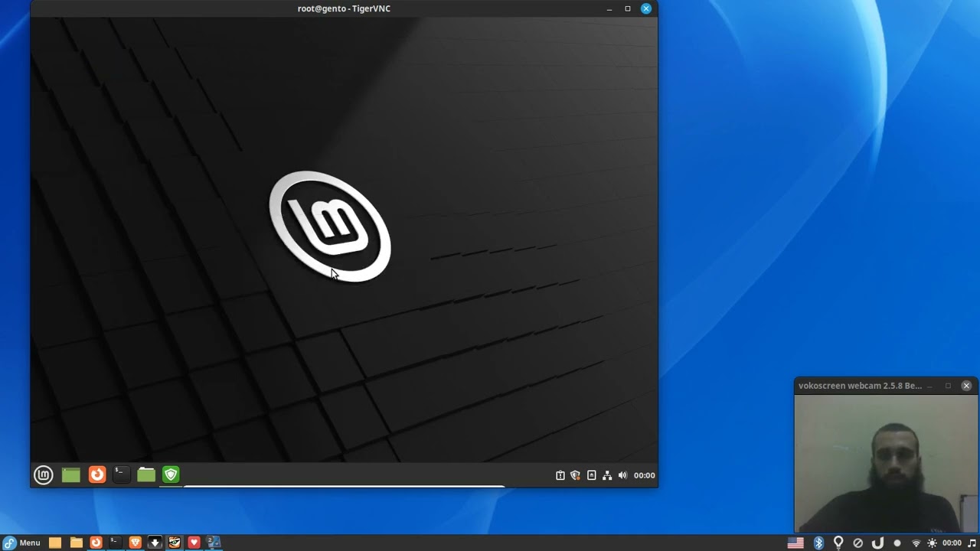980x551 pixels.
Task: Click the music note tray icon
Action: [972, 543]
